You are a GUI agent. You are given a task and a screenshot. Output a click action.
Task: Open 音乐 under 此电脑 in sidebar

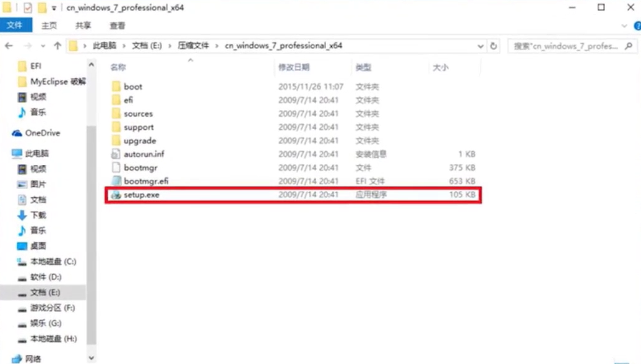[x=32, y=231]
